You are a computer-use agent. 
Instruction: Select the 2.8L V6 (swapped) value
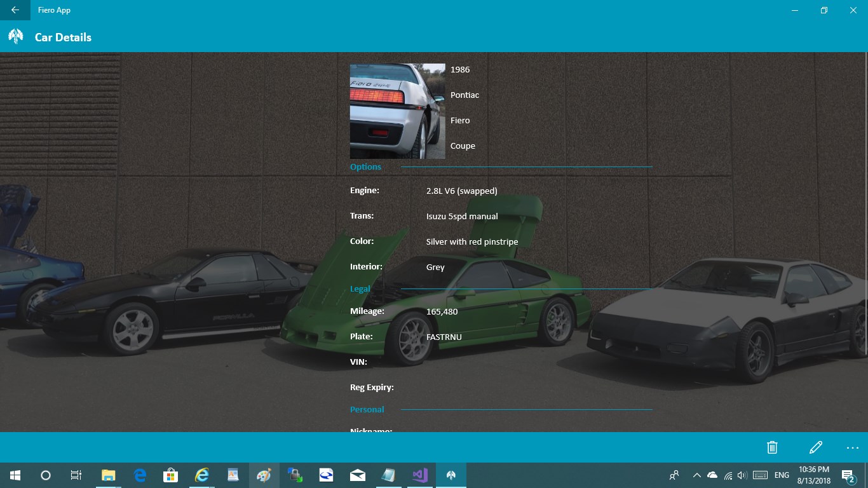tap(462, 191)
